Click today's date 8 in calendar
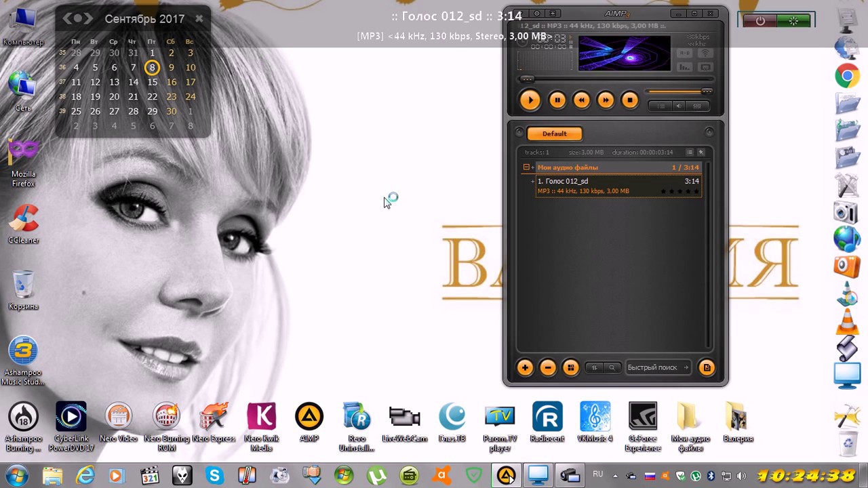 [x=152, y=67]
